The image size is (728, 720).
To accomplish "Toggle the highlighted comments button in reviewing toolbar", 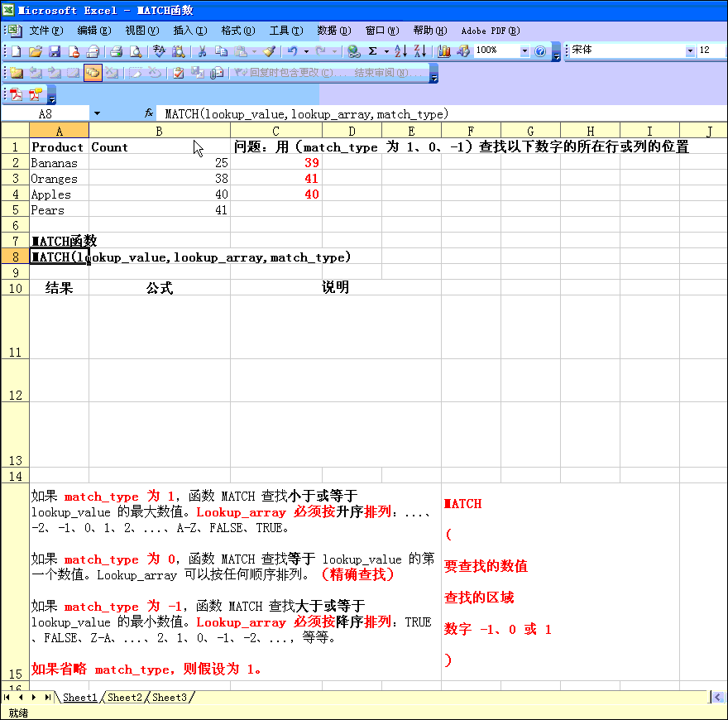I will [92, 73].
